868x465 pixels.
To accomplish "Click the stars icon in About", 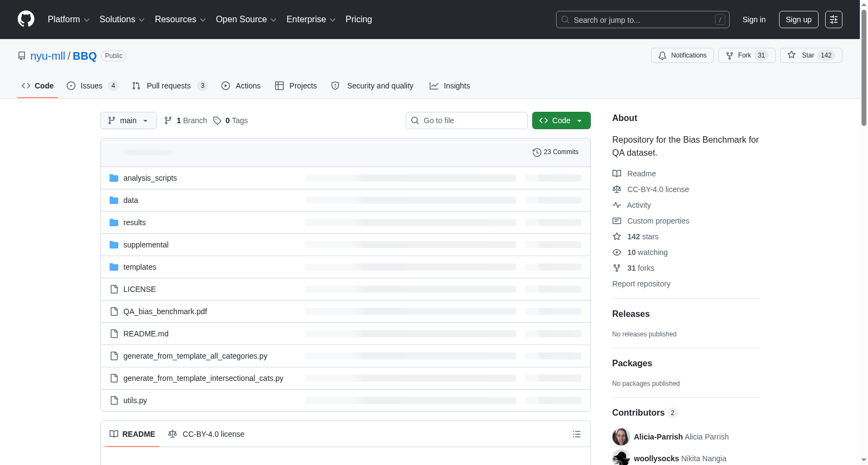I will (617, 237).
